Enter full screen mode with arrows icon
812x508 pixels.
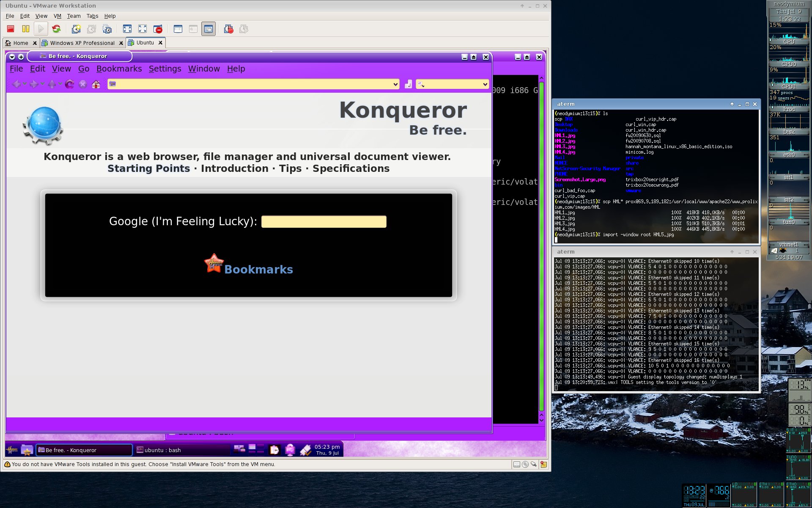coord(143,29)
